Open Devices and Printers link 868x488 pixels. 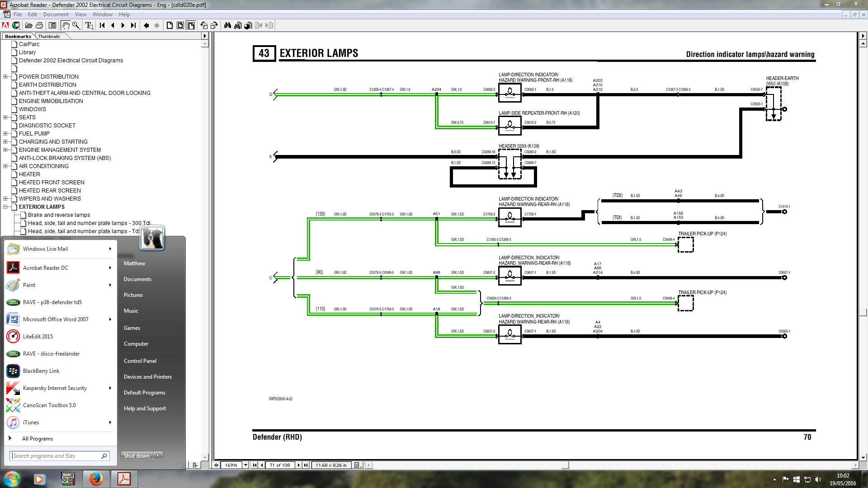148,377
